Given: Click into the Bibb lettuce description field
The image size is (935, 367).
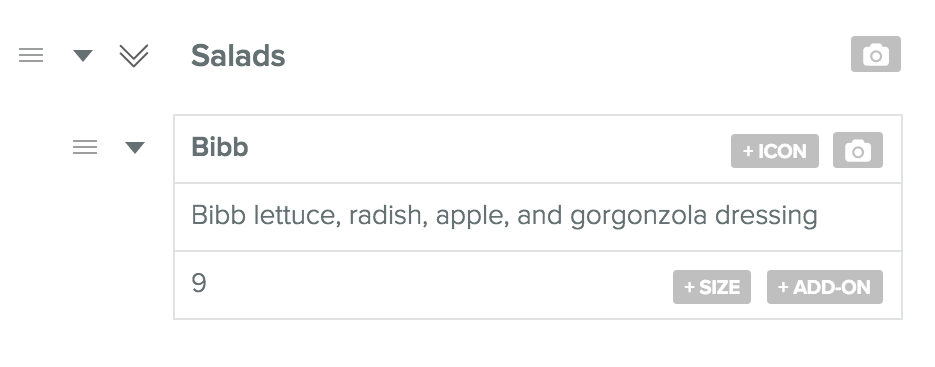Looking at the screenshot, I should [538, 217].
